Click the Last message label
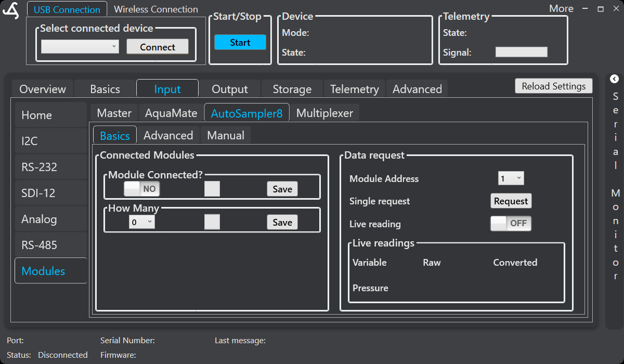 (240, 341)
